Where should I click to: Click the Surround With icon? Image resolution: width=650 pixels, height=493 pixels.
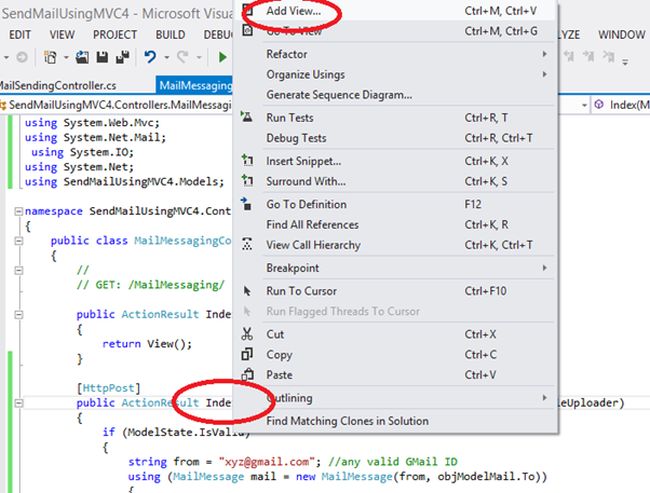pos(247,180)
